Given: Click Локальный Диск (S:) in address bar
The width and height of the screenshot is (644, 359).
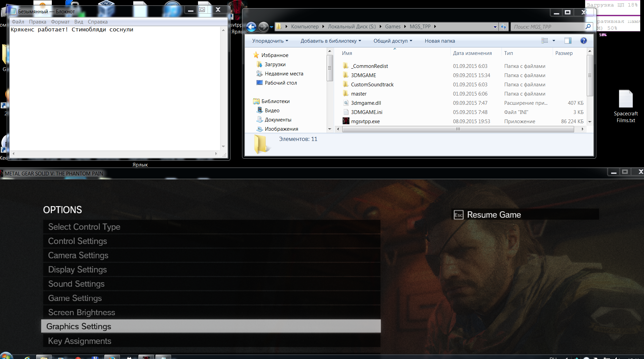Looking at the screenshot, I should click(x=352, y=26).
